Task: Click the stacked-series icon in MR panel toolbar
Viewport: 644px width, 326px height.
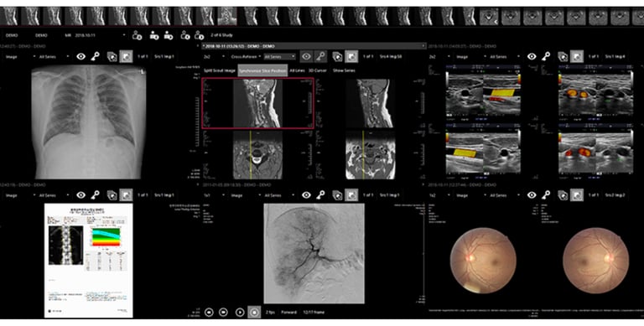Action: tap(337, 56)
